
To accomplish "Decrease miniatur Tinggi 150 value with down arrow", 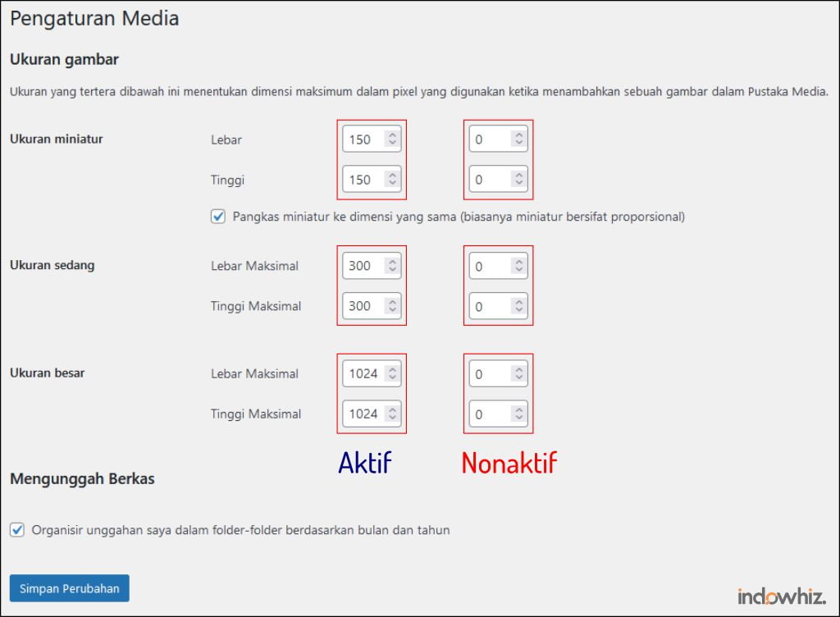I will click(x=393, y=183).
